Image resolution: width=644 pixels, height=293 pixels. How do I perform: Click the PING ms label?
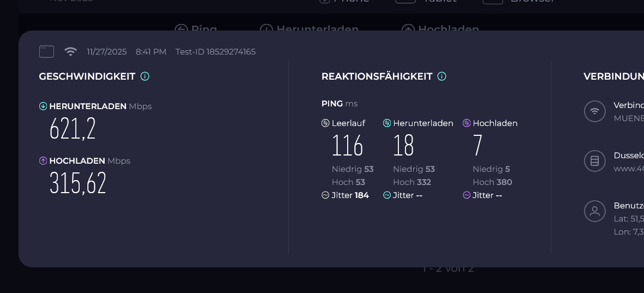[339, 104]
